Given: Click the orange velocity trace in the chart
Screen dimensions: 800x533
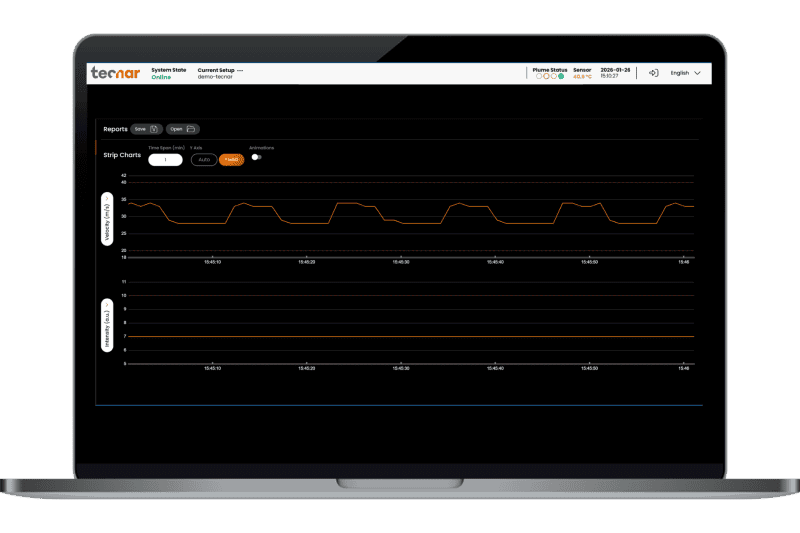Looking at the screenshot, I should point(350,203).
